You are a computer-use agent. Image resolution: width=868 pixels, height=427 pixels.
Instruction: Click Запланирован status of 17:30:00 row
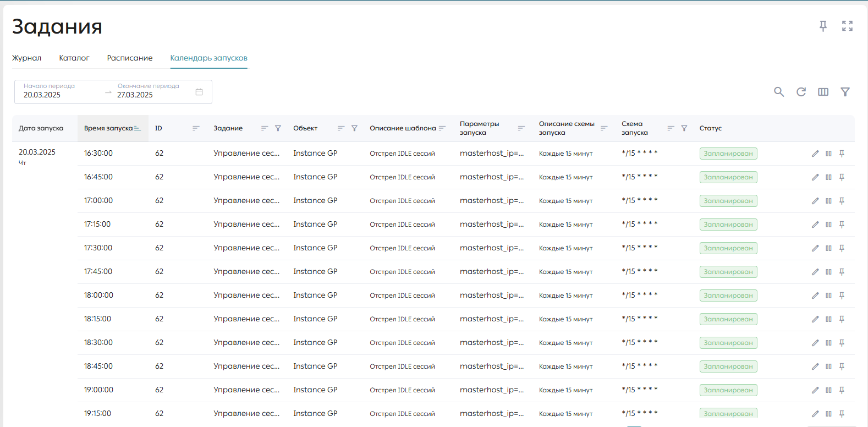pyautogui.click(x=728, y=248)
